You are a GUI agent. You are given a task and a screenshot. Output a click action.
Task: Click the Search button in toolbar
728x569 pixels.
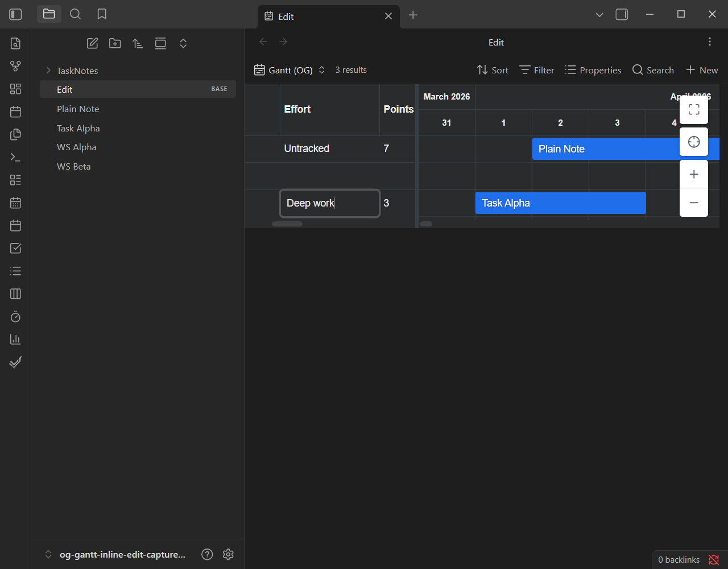click(653, 70)
